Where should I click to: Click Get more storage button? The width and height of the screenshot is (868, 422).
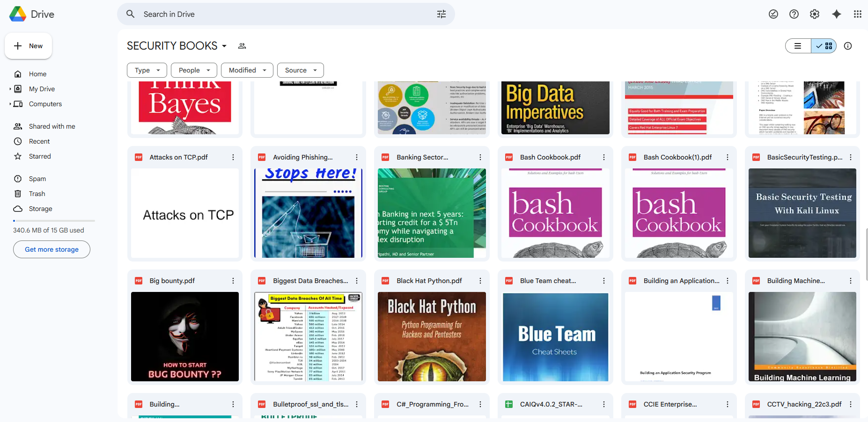click(x=51, y=249)
